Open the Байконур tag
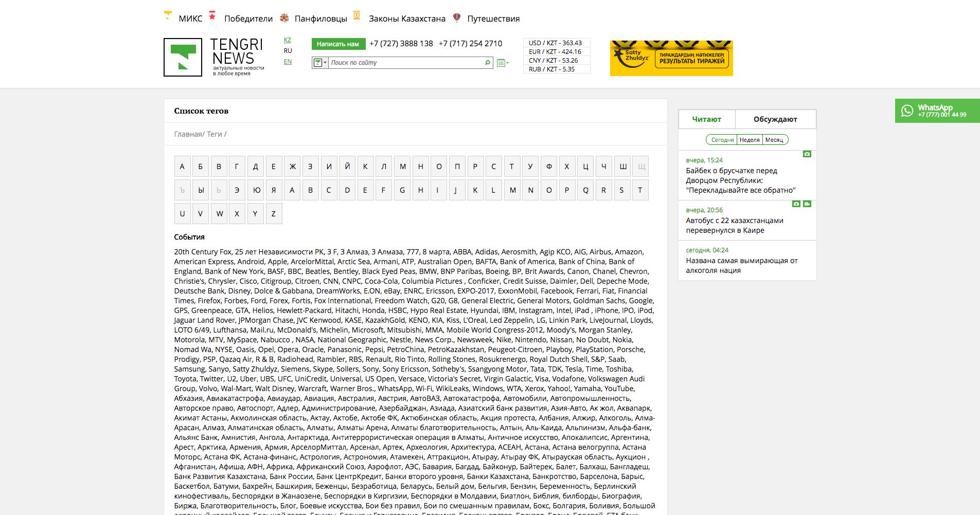The image size is (980, 515). [x=499, y=467]
